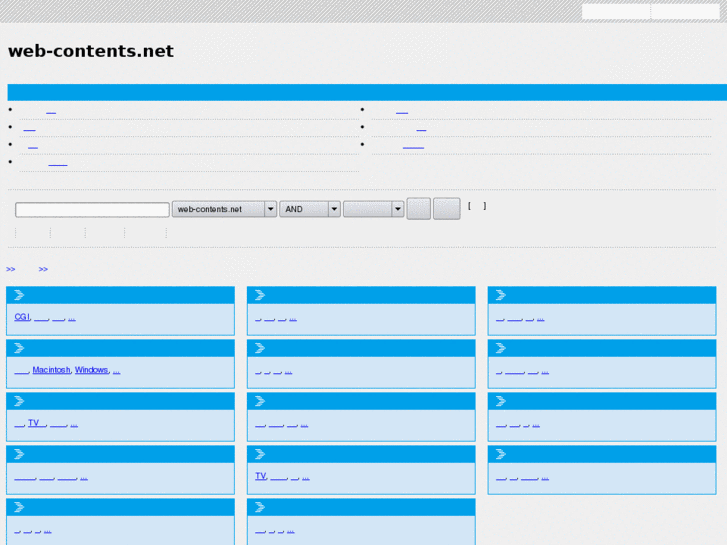Viewport: 727px width, 545px height.
Task: Open the TV link that starts its row
Action: click(x=261, y=476)
